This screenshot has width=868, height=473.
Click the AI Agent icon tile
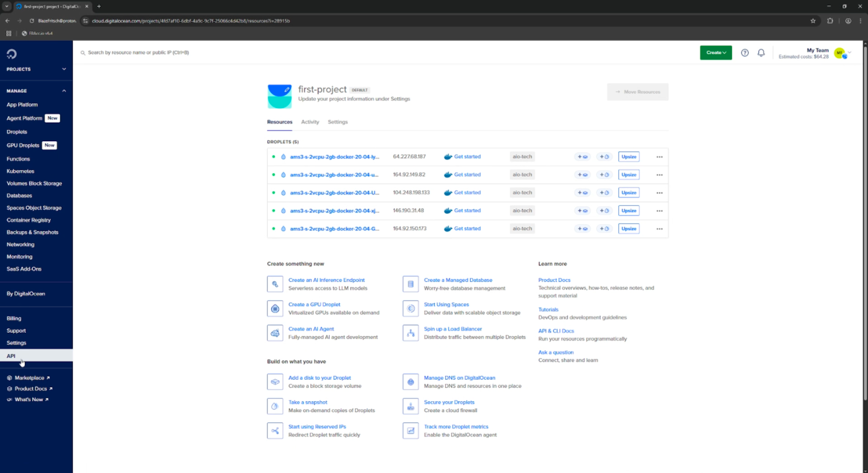point(275,333)
